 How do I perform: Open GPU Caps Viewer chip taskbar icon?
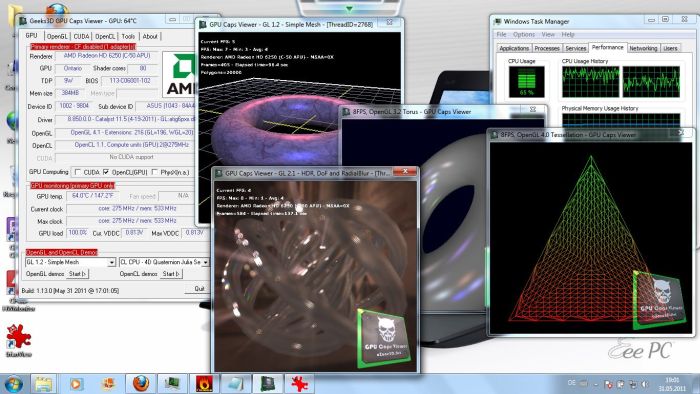(x=268, y=384)
